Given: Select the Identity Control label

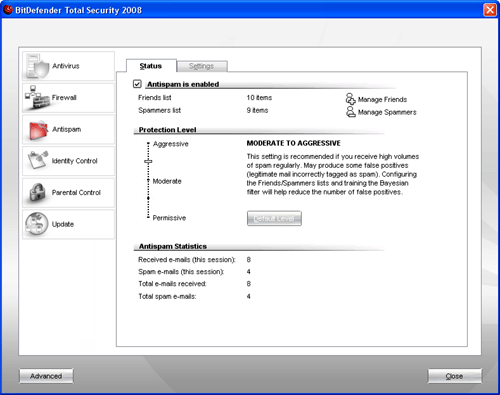Looking at the screenshot, I should [75, 161].
